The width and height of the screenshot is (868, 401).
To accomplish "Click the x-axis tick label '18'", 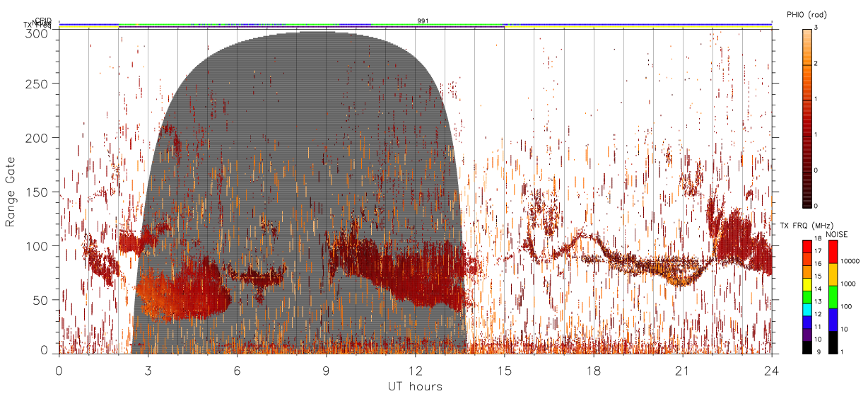I will click(593, 370).
